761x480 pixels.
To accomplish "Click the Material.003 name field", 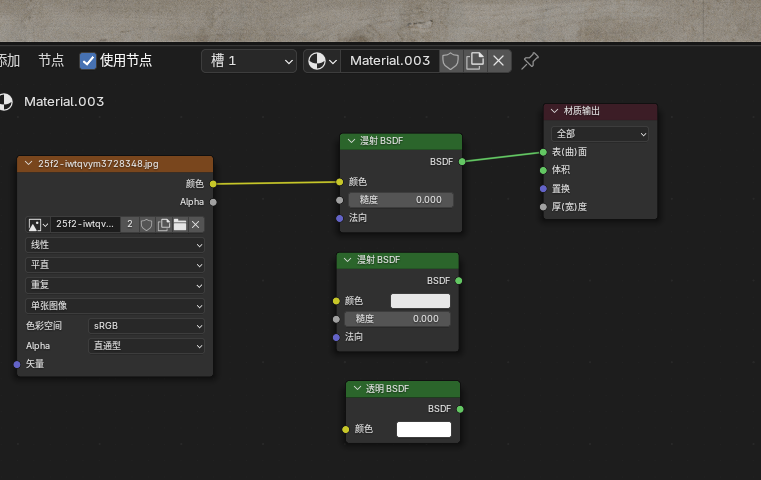I will [390, 61].
